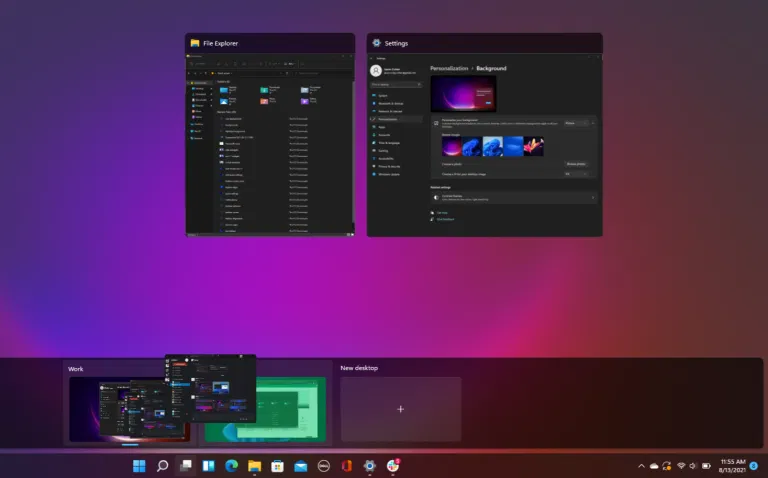Launch the Dell app from taskbar
This screenshot has height=478, width=768.
324,466
